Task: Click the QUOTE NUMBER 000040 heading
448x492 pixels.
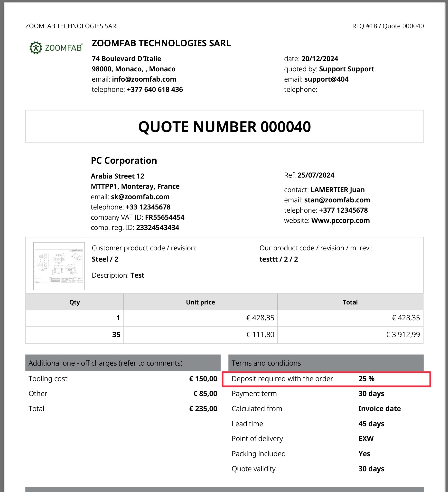Action: pyautogui.click(x=224, y=127)
